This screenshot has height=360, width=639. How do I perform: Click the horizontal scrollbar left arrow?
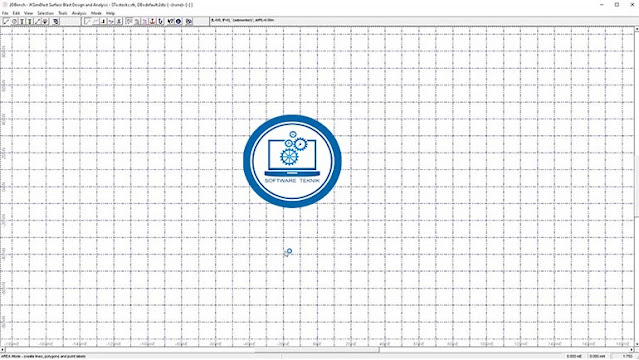[2, 350]
